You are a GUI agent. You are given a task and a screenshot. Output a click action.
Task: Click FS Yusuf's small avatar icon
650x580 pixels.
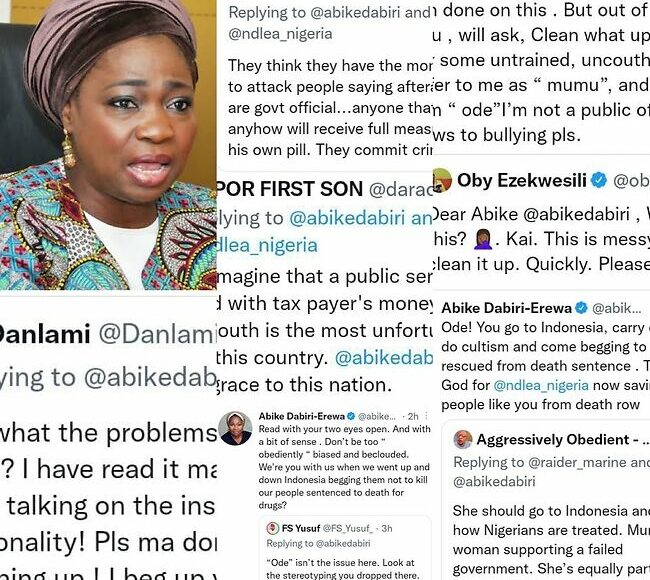pos(273,528)
